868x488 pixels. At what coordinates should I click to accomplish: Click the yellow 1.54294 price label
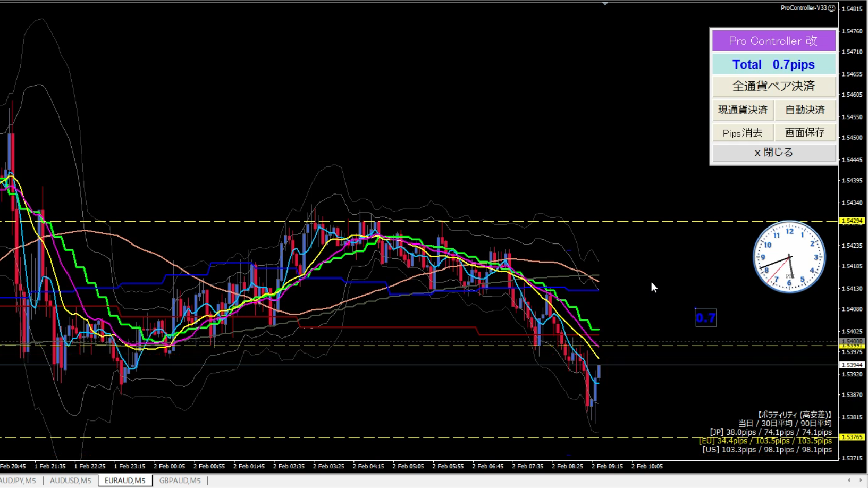click(x=852, y=221)
